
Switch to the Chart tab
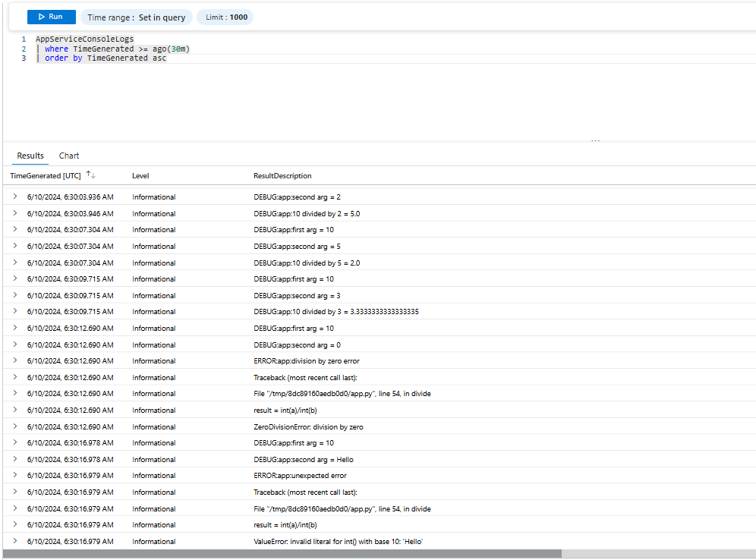point(69,156)
